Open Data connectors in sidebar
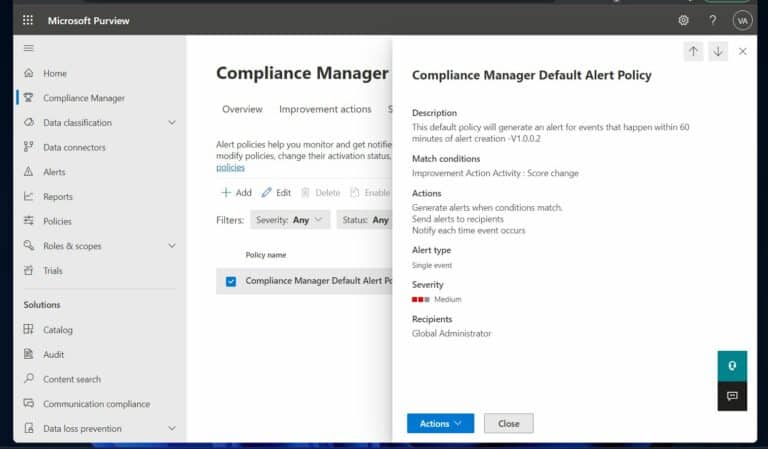The height and width of the screenshot is (449, 768). pyautogui.click(x=74, y=147)
